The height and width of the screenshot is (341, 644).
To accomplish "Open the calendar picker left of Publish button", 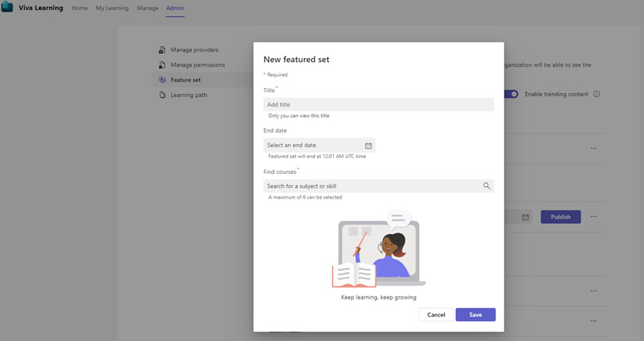I will [525, 217].
